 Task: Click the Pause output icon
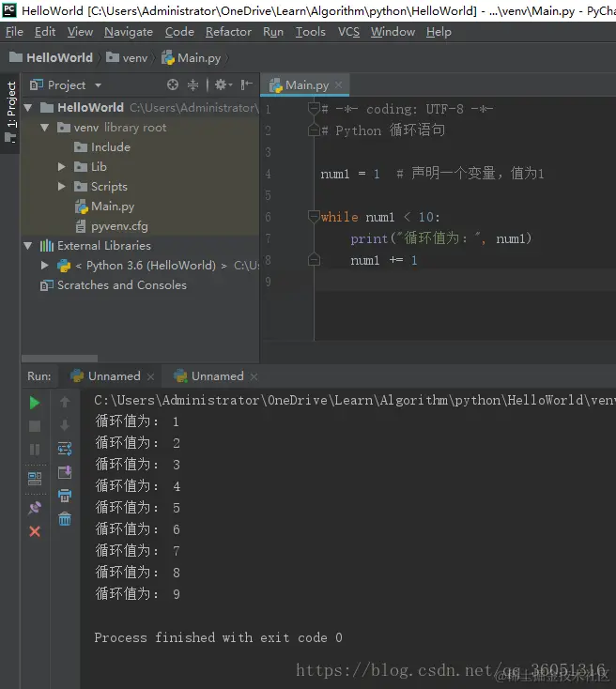click(35, 450)
